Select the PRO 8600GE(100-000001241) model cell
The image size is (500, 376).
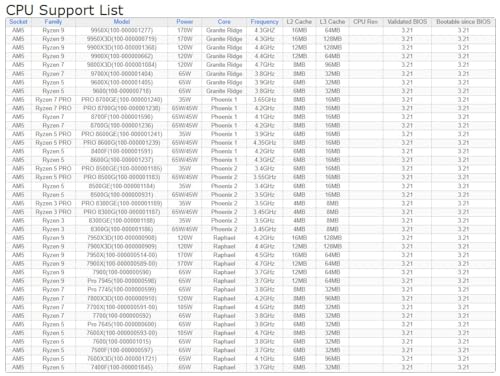tap(122, 134)
